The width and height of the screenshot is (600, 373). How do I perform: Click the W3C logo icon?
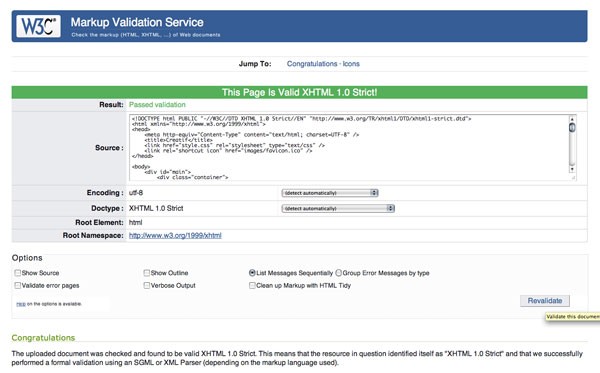(x=38, y=26)
